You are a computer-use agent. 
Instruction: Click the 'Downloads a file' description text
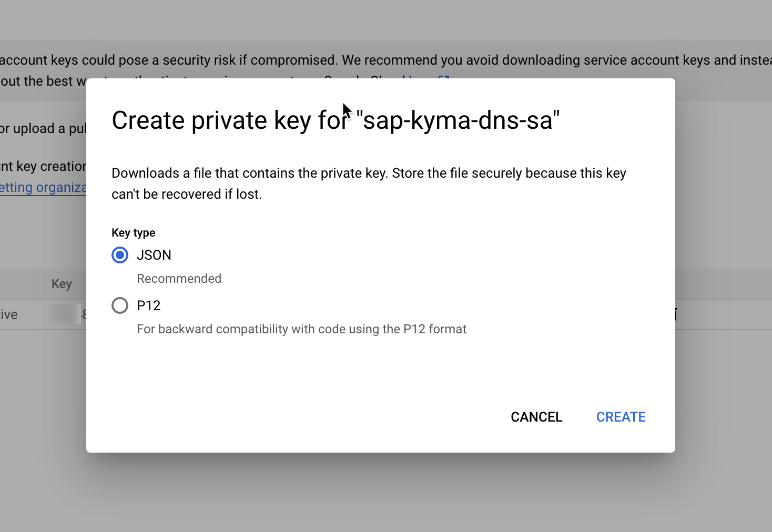tap(369, 183)
